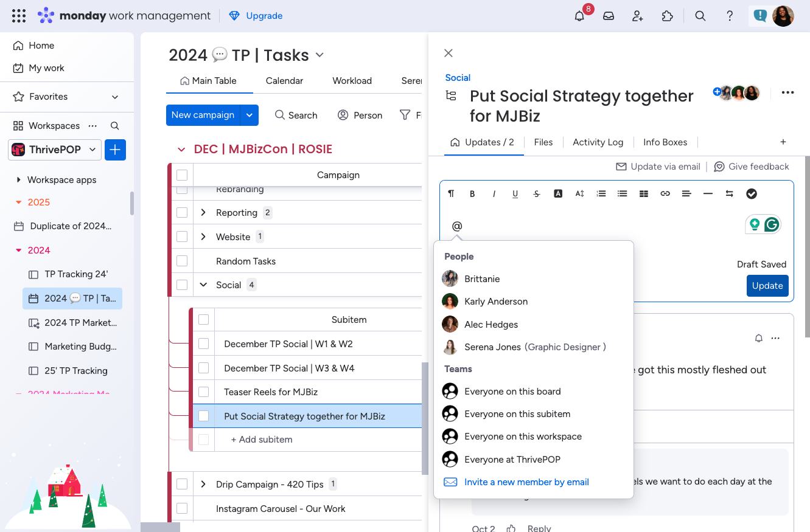Image resolution: width=810 pixels, height=532 pixels.
Task: Expand the Drip Campaign - 420 Tips row
Action: coord(204,485)
